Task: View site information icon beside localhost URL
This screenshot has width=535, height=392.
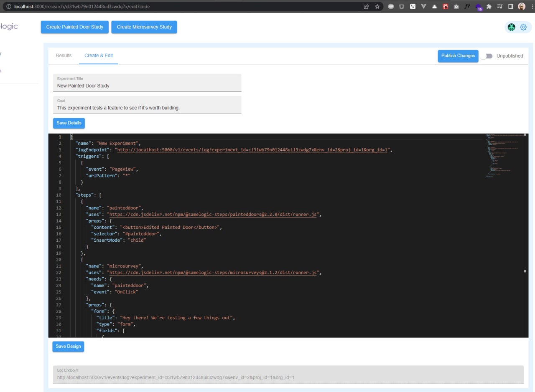Action: (x=8, y=7)
